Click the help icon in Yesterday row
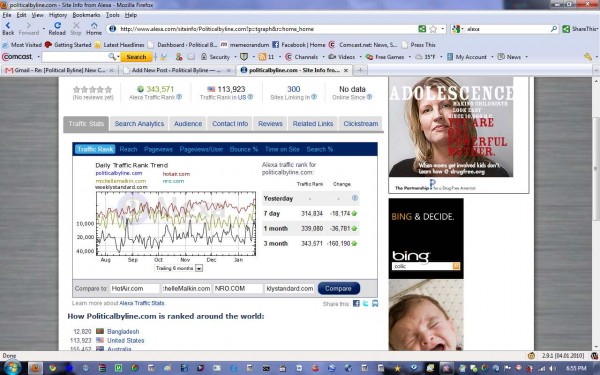This screenshot has width=600, height=375. (x=354, y=198)
